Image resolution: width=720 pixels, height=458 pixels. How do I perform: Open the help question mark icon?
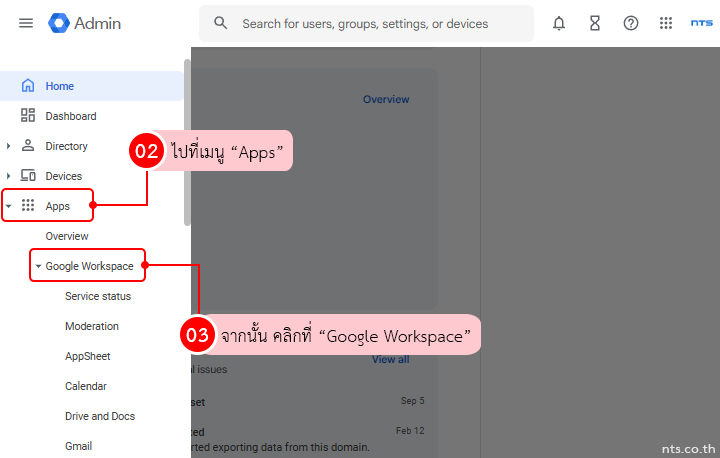pos(631,23)
